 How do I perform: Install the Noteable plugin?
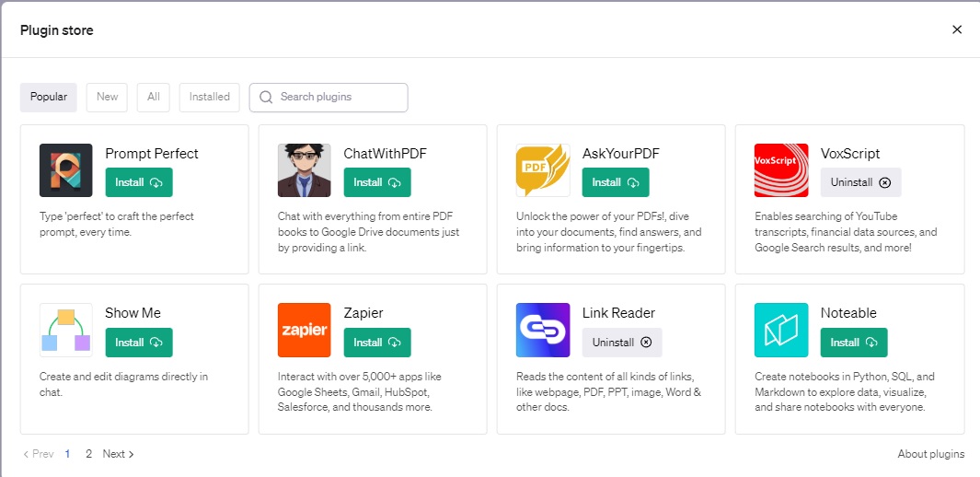coord(854,343)
